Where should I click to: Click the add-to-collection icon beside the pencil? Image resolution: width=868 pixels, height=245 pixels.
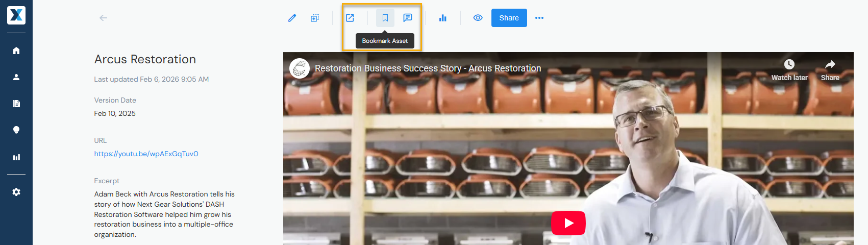[315, 18]
